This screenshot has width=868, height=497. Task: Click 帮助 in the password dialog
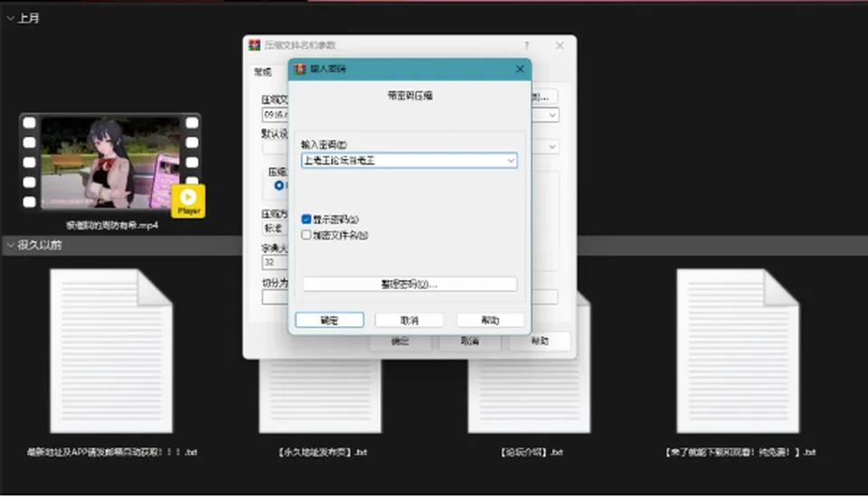click(x=490, y=320)
